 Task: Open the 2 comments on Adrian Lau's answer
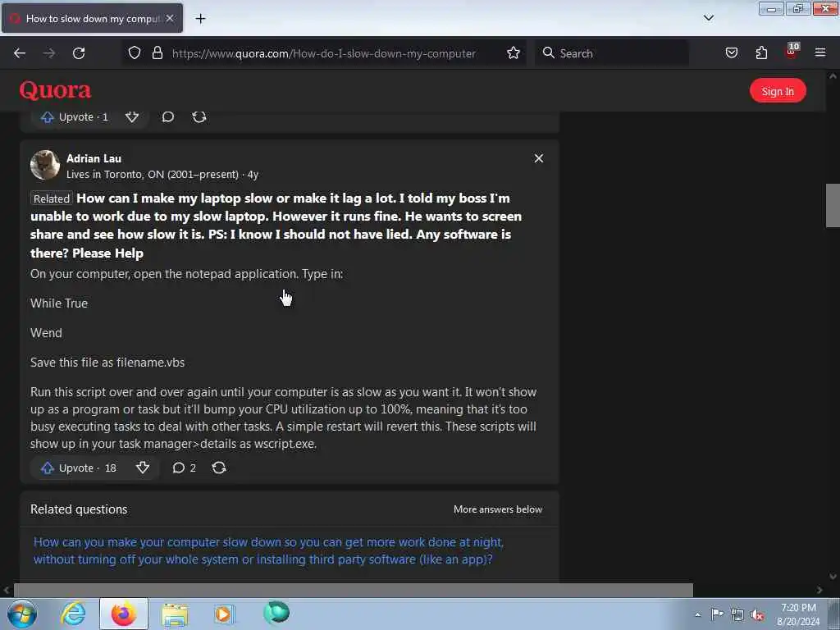click(184, 468)
